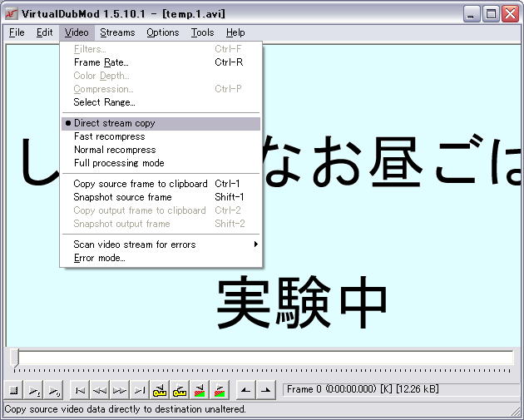Viewport: 524px width, 420px height.
Task: Select Direct stream copy mode
Action: (161, 123)
